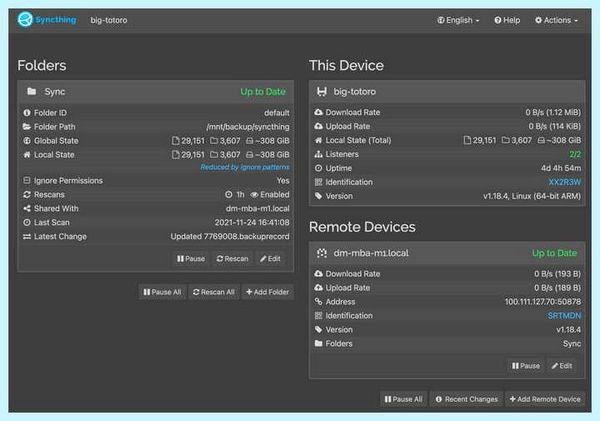Open the 'Reduced by ignore patterns' link

(245, 167)
